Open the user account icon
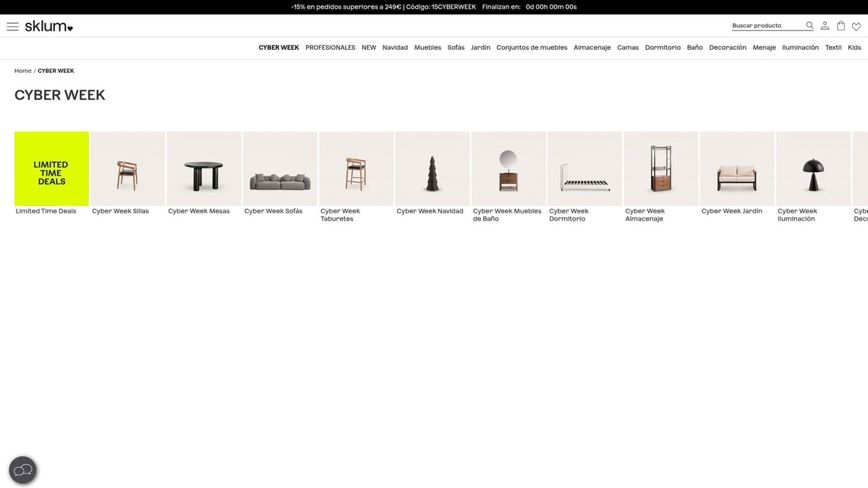The image size is (868, 488). [825, 26]
